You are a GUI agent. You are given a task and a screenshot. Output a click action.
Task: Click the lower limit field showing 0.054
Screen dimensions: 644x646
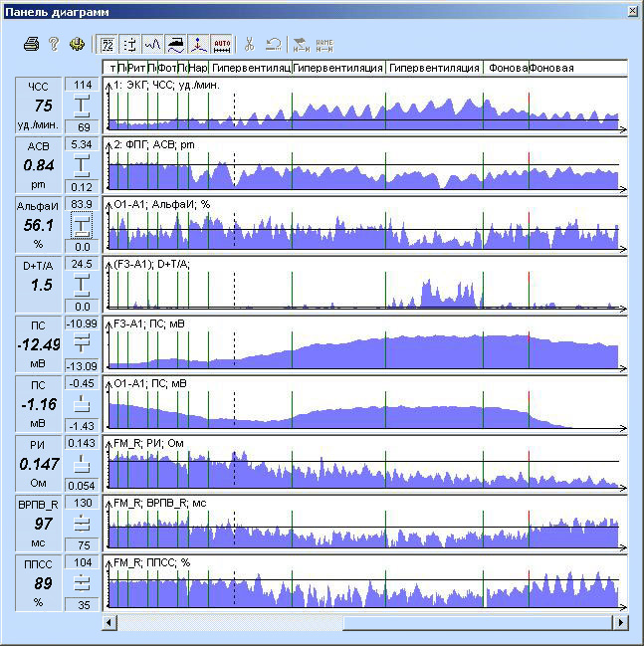pos(82,486)
